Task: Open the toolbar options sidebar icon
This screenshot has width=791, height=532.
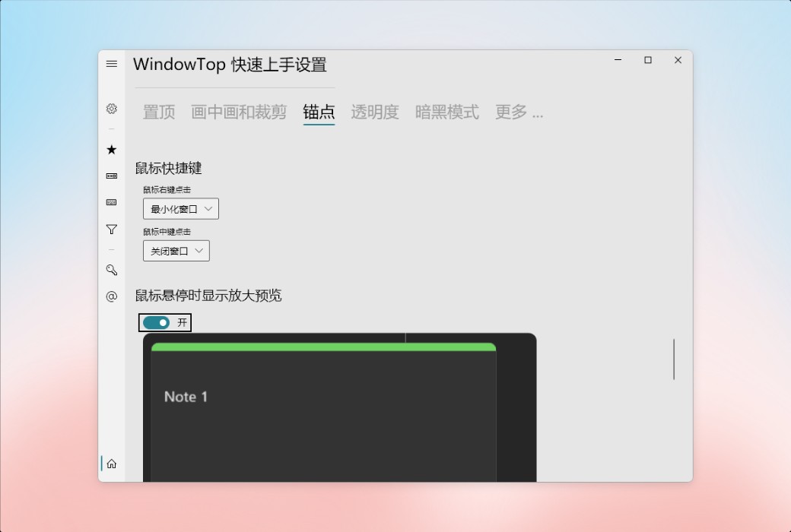Action: pyautogui.click(x=112, y=176)
